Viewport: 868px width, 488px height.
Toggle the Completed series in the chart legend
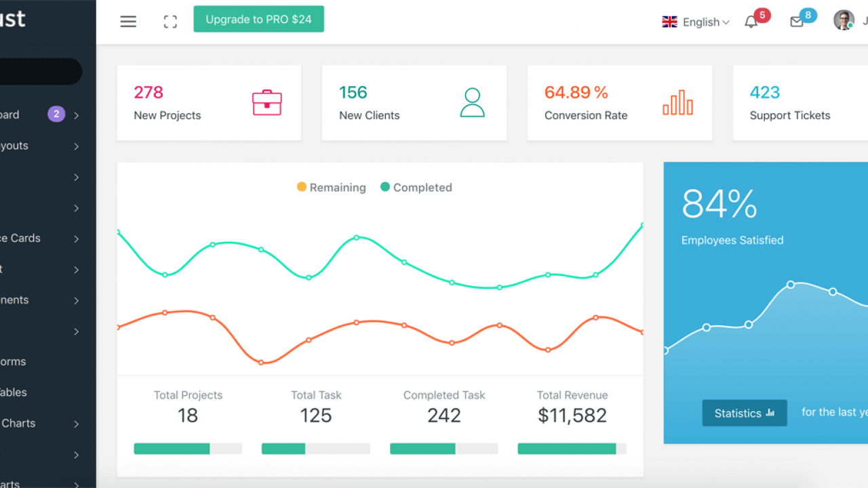[x=416, y=187]
